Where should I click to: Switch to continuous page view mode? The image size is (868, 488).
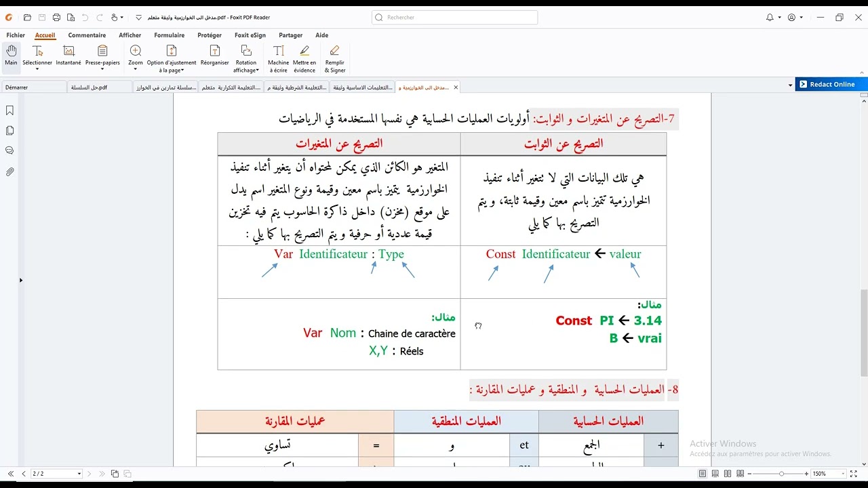[x=715, y=474]
